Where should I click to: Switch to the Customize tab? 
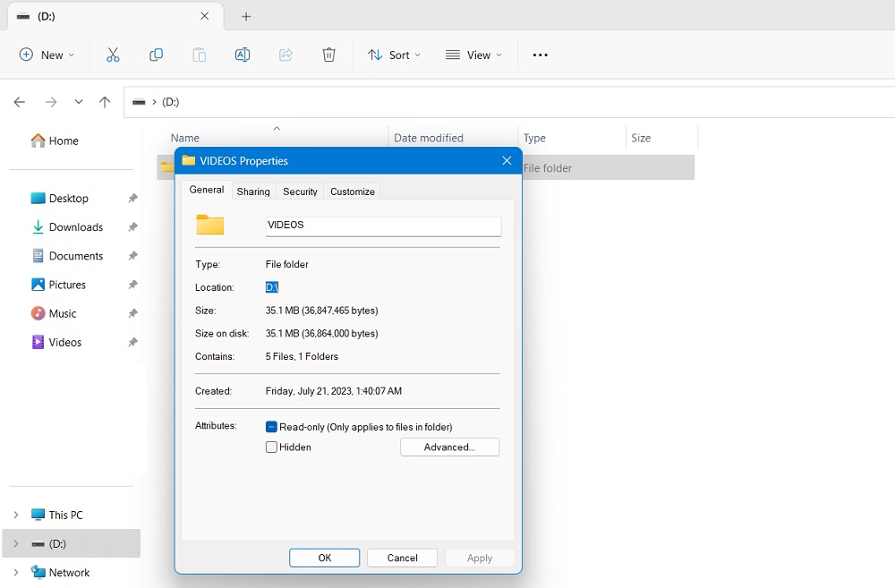(x=352, y=191)
